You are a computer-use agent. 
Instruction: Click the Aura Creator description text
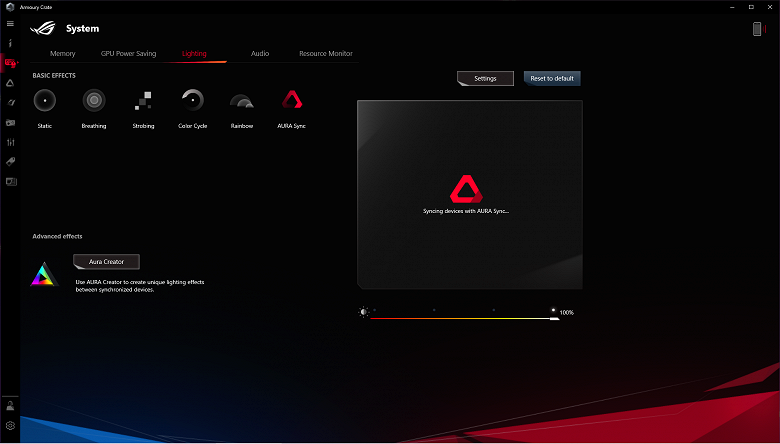click(x=140, y=286)
